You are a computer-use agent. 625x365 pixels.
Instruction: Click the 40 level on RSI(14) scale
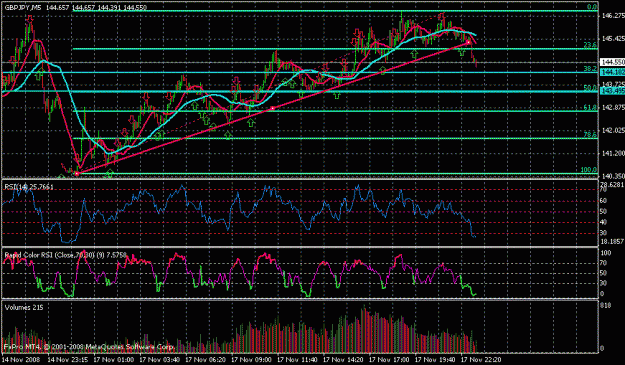[603, 222]
